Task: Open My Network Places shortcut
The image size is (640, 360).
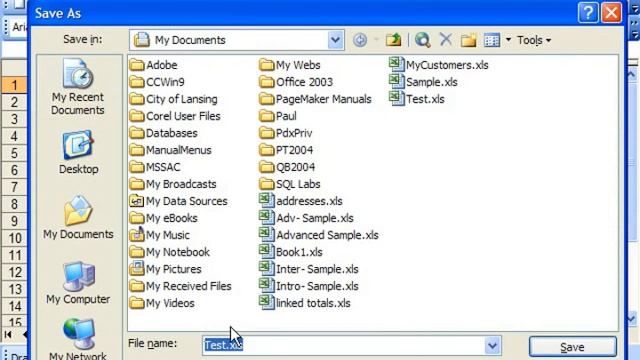Action: point(78,339)
